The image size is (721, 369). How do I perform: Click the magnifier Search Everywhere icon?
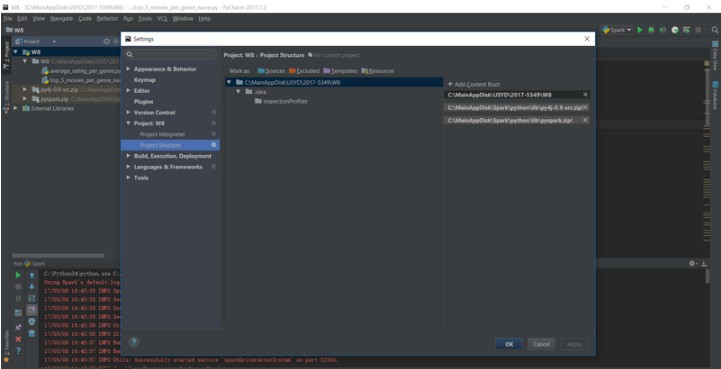715,30
